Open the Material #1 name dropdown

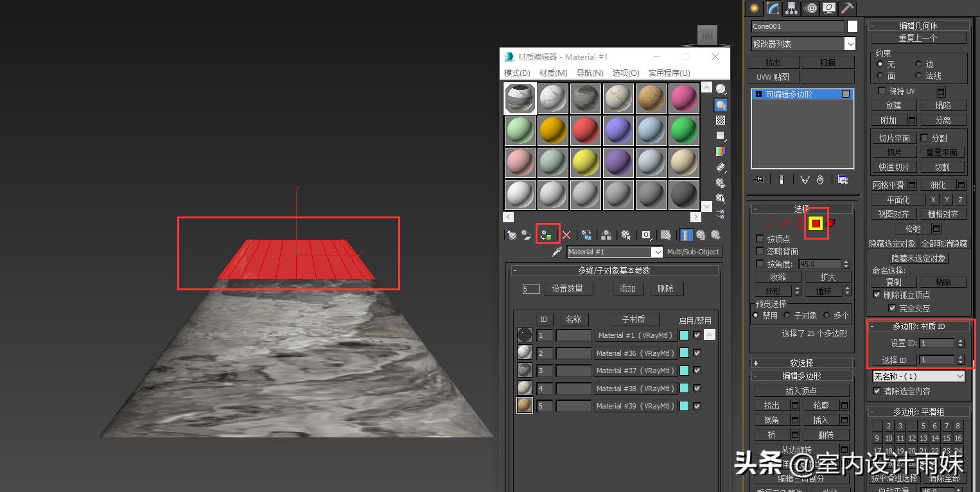[x=658, y=251]
